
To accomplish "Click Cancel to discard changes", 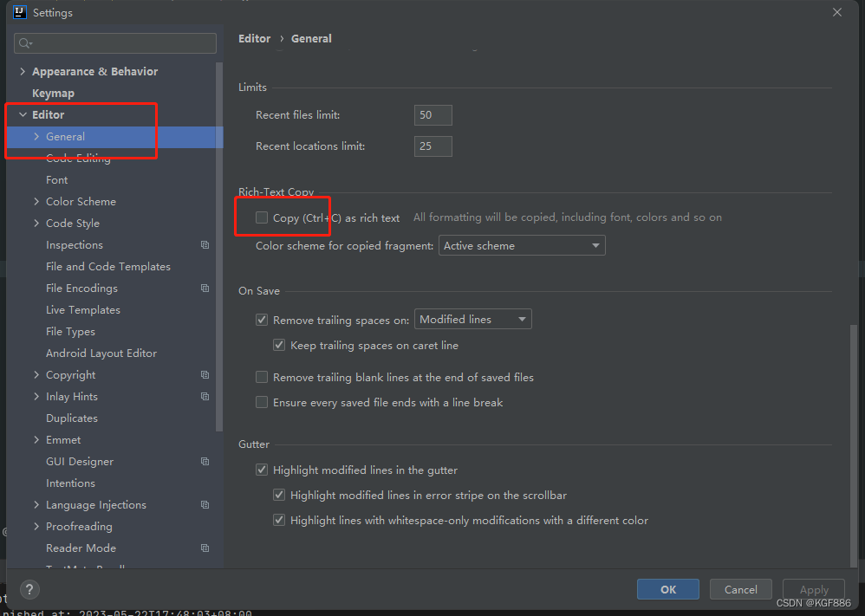I will 741,589.
